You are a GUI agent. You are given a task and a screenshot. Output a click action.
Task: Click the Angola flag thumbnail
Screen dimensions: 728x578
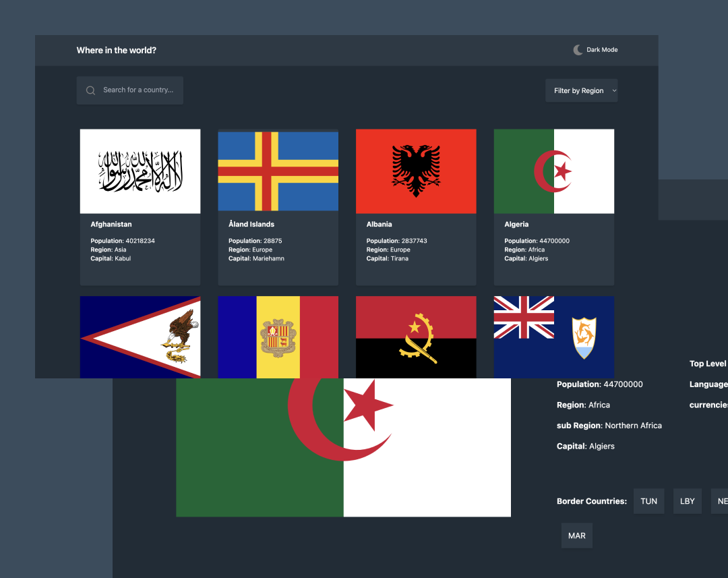pyautogui.click(x=416, y=337)
